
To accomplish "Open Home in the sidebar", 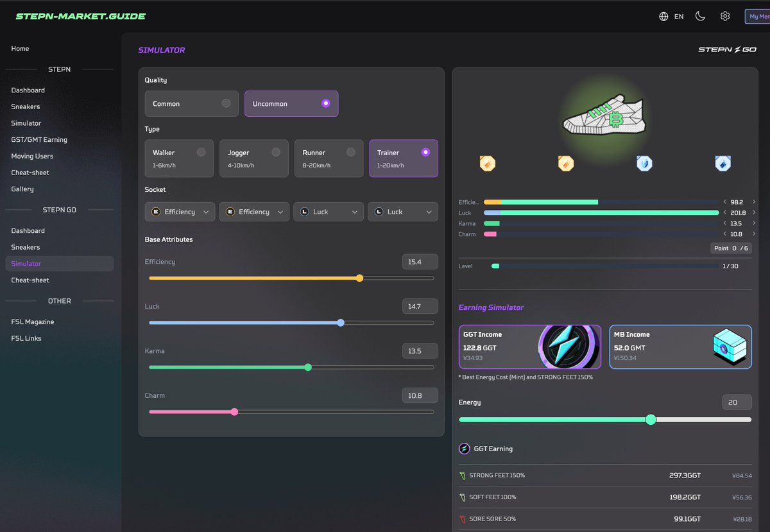I will (x=20, y=49).
